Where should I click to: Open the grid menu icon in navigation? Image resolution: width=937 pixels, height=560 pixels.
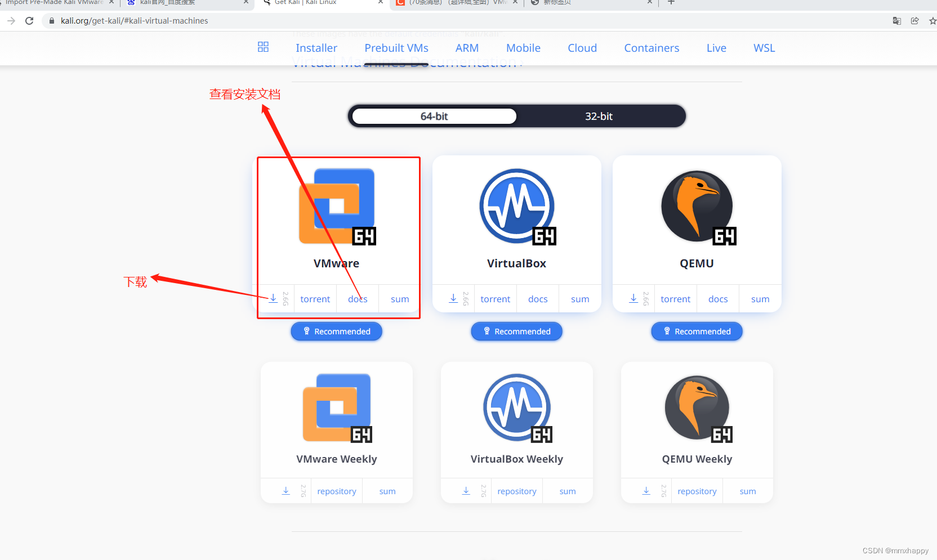click(x=263, y=47)
